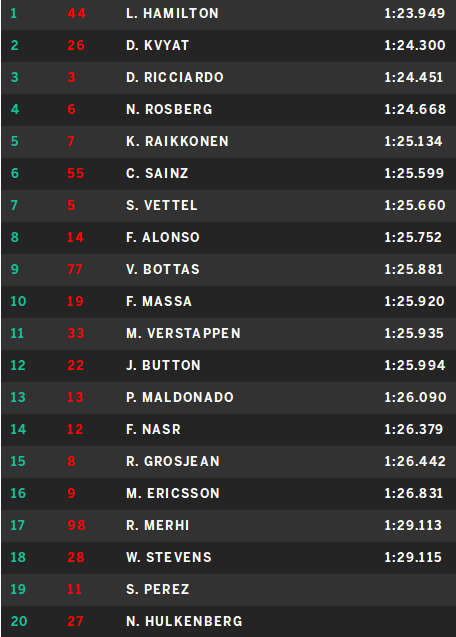Screen dimensions: 456x637
Task: Select J. Button's time 1:25.994
Action: click(x=415, y=365)
